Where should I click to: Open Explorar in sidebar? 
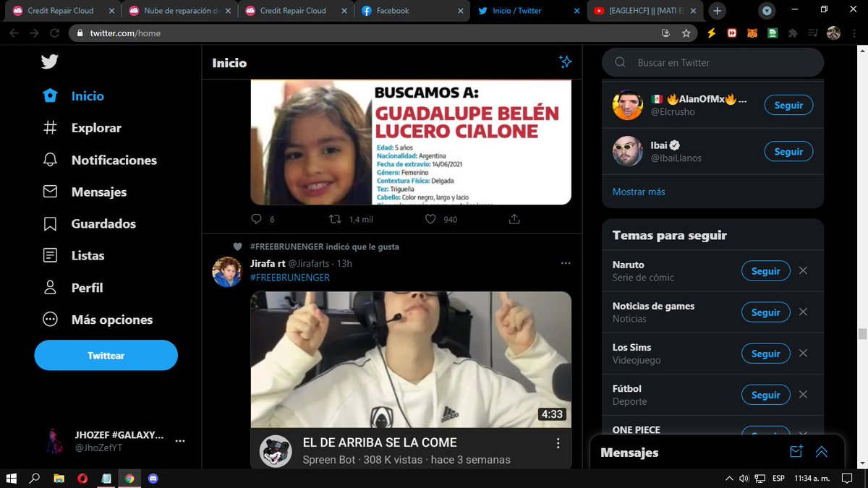click(x=82, y=128)
